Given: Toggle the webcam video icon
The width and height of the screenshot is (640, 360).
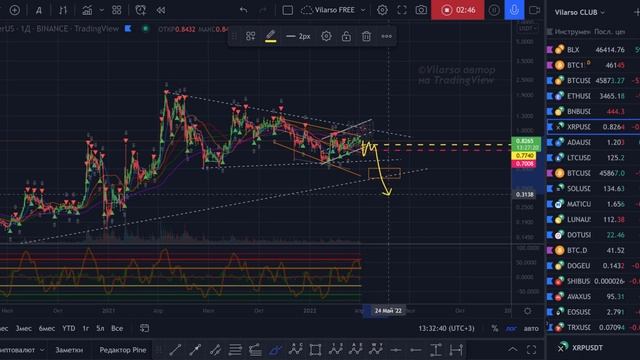Looking at the screenshot, I should (x=534, y=10).
